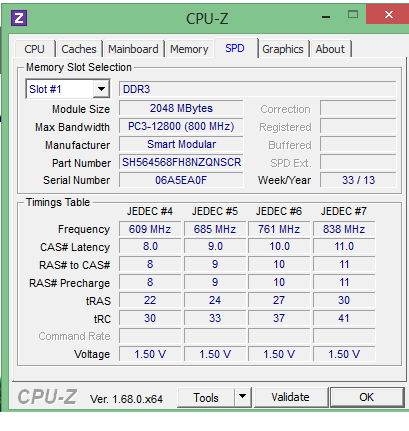409x431 pixels.
Task: Click the JEDEC #7 column header
Action: (x=344, y=211)
